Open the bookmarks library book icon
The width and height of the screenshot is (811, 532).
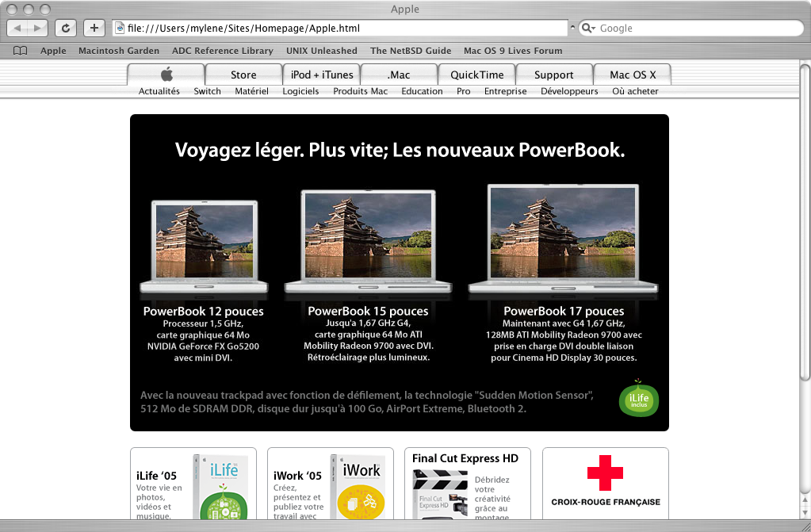point(20,51)
